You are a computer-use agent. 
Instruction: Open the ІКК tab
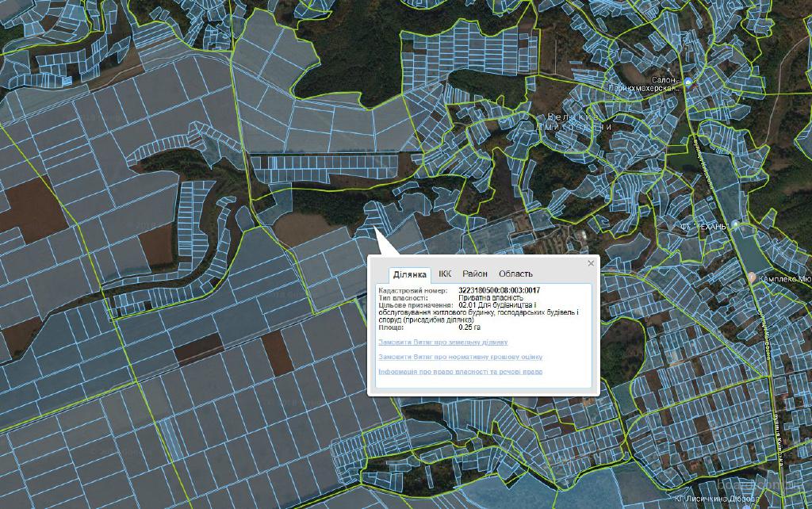point(445,274)
